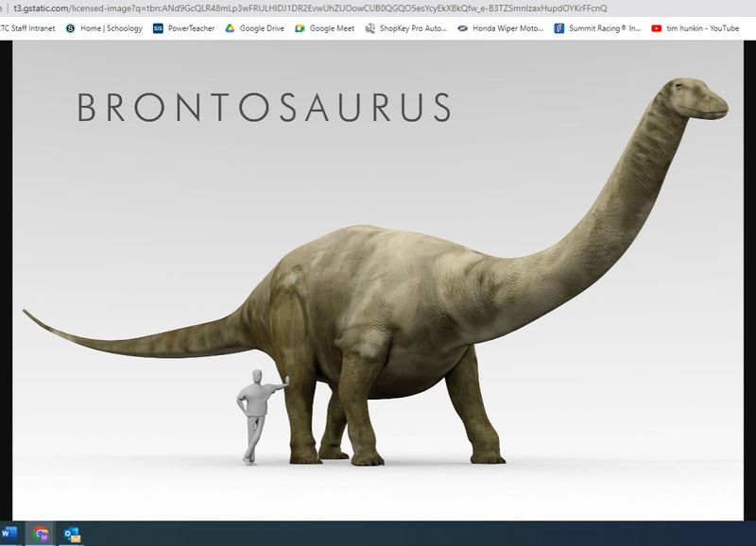Viewport: 756px width, 546px height.
Task: Click the Summit Racing bookmark icon
Action: (558, 28)
